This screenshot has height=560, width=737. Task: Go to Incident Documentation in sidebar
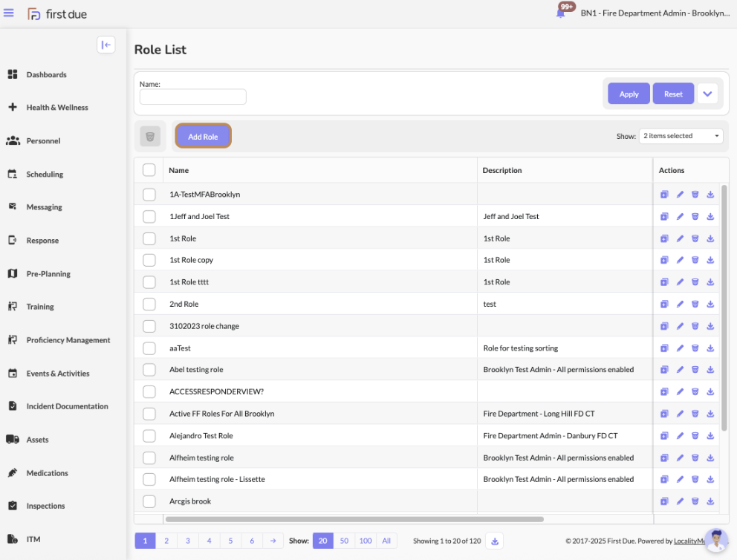click(67, 406)
